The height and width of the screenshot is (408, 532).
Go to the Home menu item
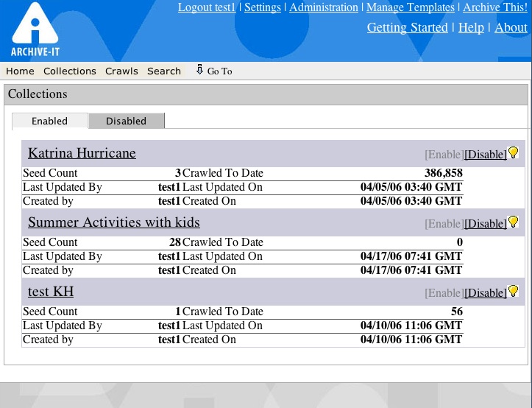pyautogui.click(x=20, y=71)
